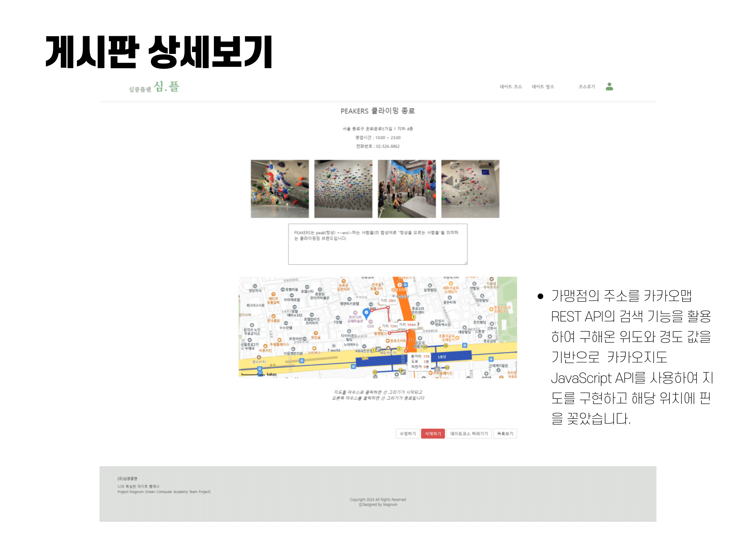This screenshot has width=756, height=535.
Task: Click the 거리 104m distance label
Action: (x=408, y=325)
